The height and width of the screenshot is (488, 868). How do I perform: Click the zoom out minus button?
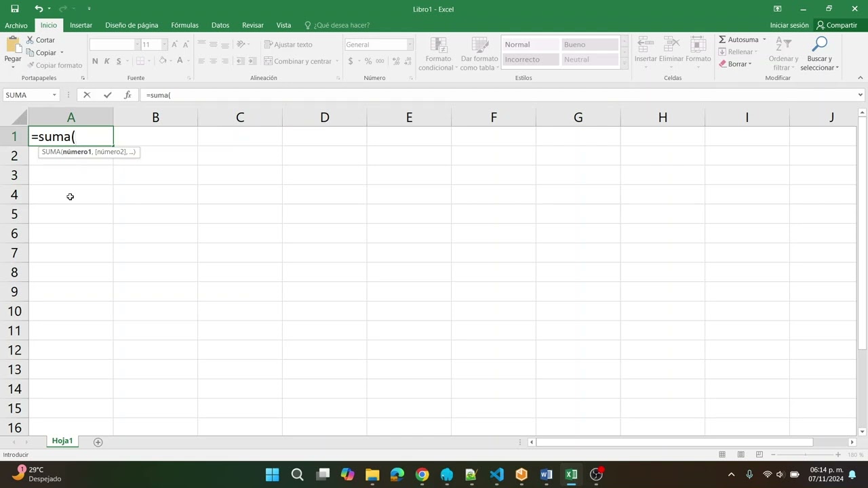point(773,455)
